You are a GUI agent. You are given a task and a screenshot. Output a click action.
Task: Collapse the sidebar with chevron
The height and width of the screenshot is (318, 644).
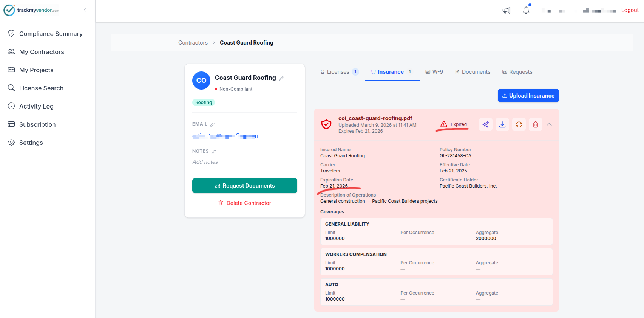(x=85, y=10)
